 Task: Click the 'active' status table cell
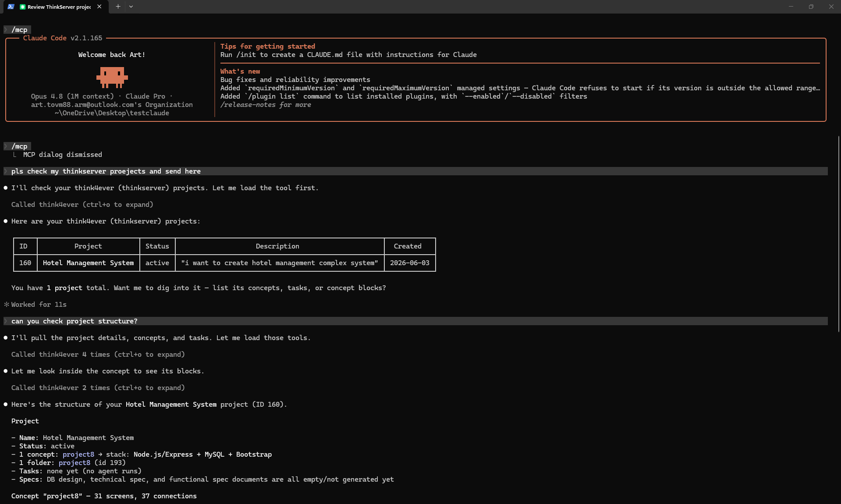[x=157, y=263]
